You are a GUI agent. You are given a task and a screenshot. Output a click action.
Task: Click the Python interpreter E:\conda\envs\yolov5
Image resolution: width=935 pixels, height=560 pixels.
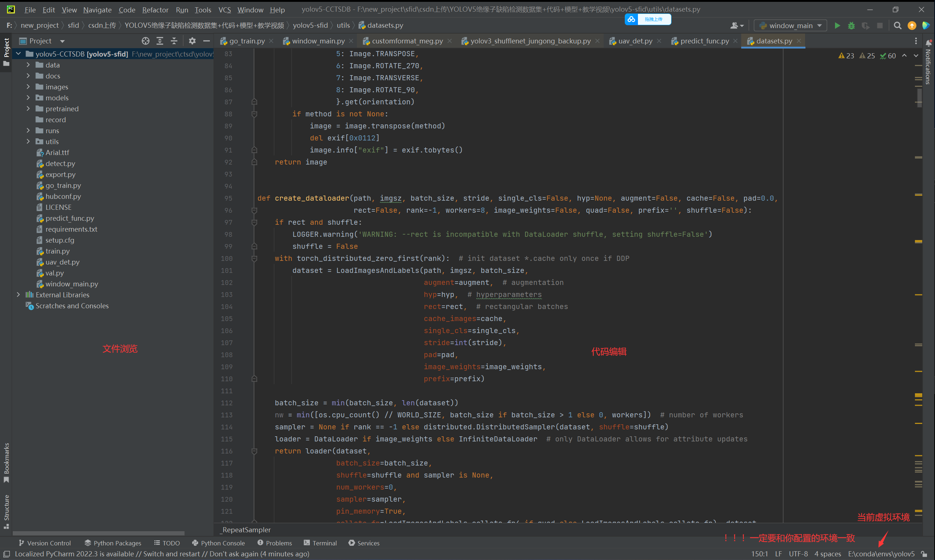(x=881, y=554)
